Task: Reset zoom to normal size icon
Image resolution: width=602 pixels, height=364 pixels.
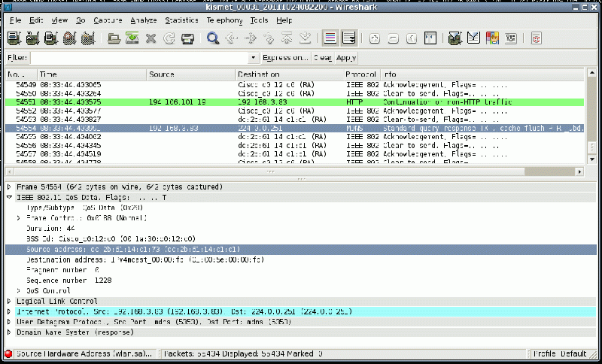Action: tap(412, 38)
